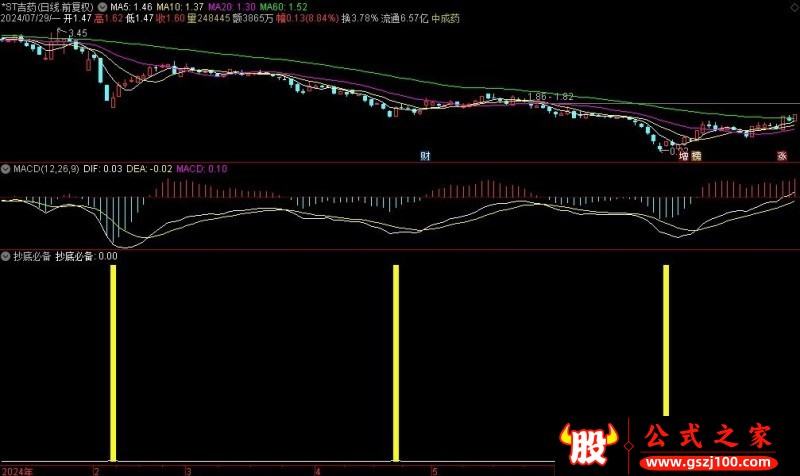Click the DIF: 0.03 value
Screen dimensions: 800x476
click(103, 169)
